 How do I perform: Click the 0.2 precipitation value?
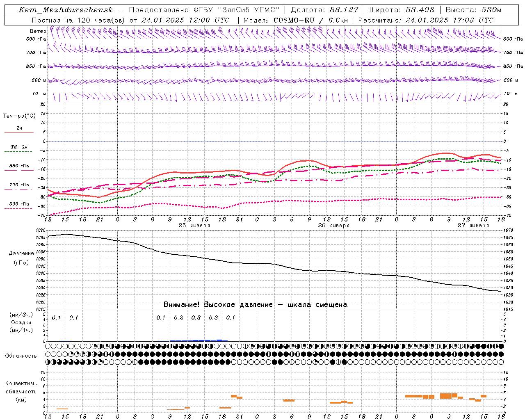(178, 317)
